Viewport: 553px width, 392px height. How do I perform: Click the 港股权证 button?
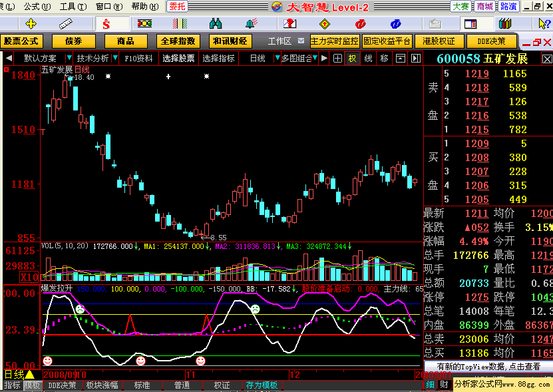(439, 41)
